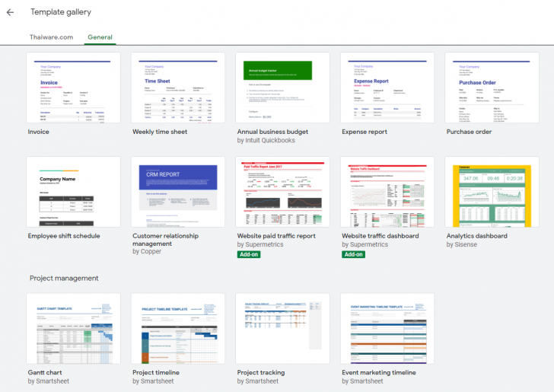Click the 'Project management' section heading
The image size is (554, 392).
(x=64, y=278)
